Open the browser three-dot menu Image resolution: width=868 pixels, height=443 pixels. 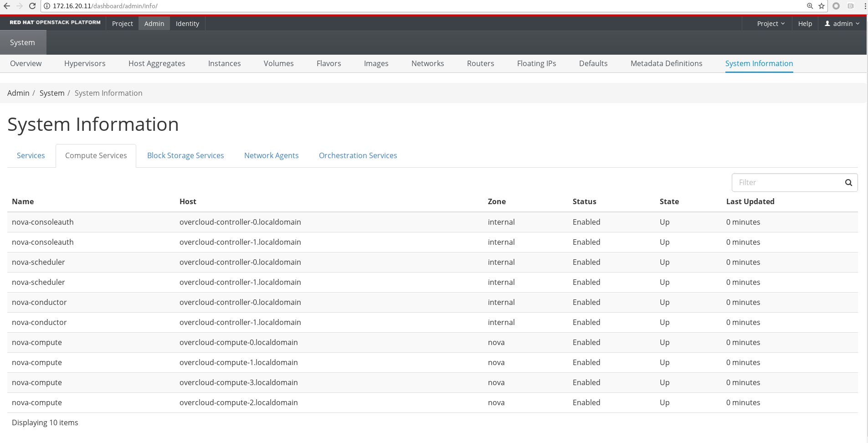(x=865, y=6)
